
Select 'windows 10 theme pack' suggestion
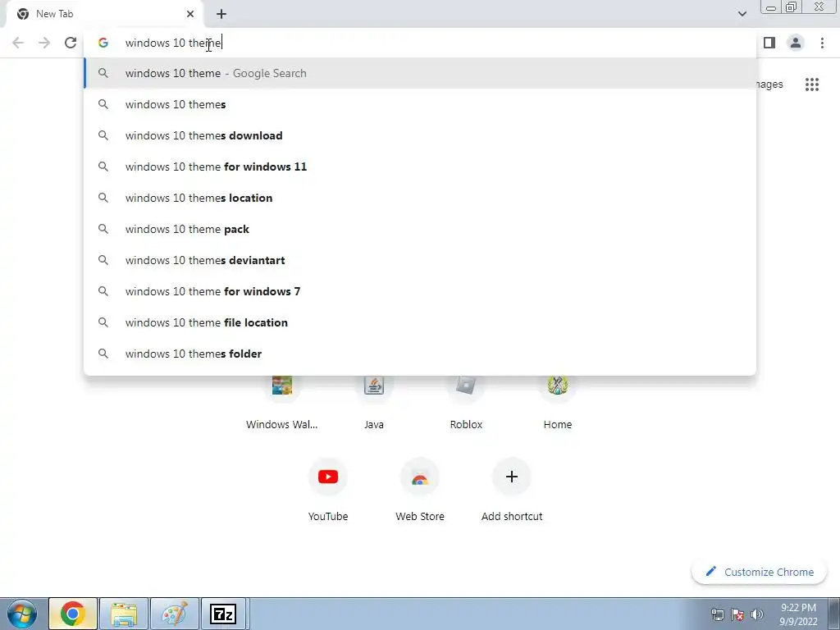420,229
